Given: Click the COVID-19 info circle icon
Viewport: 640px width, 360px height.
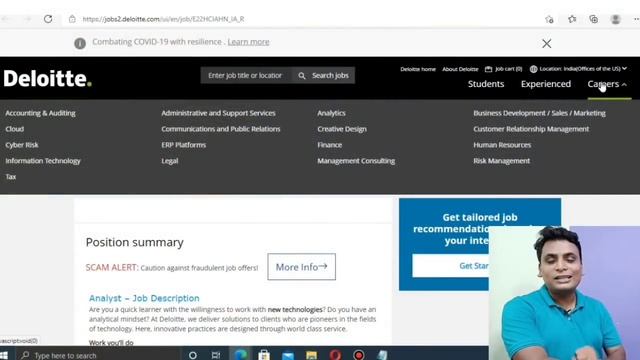Looking at the screenshot, I should pos(80,43).
